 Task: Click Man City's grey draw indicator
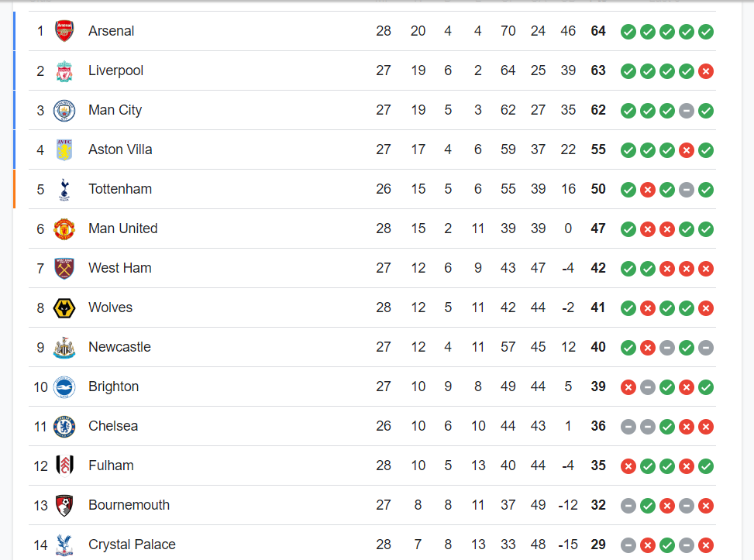[x=687, y=111]
